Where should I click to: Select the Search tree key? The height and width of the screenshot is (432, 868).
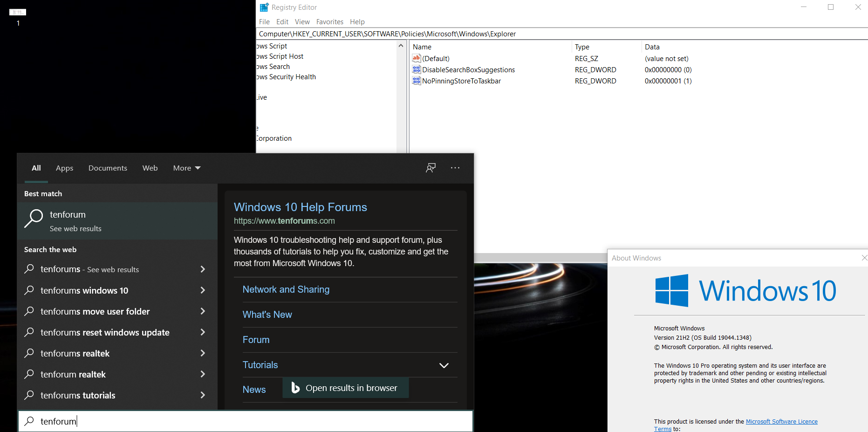pyautogui.click(x=273, y=67)
